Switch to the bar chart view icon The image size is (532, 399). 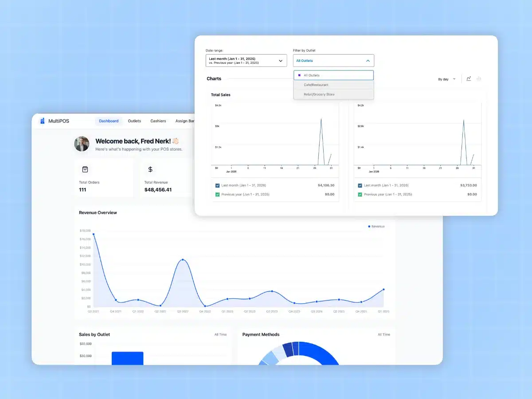coord(479,78)
